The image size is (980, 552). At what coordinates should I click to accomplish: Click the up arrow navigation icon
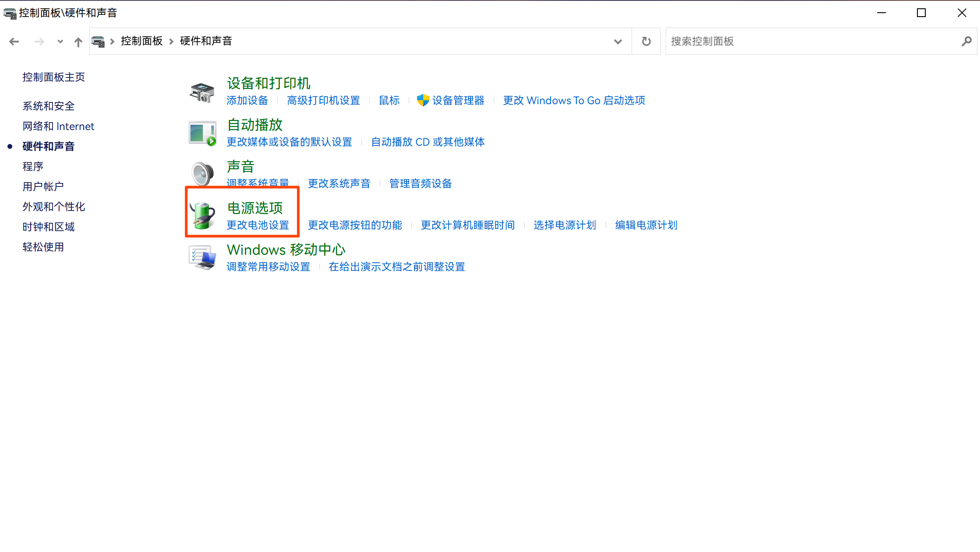(x=78, y=41)
